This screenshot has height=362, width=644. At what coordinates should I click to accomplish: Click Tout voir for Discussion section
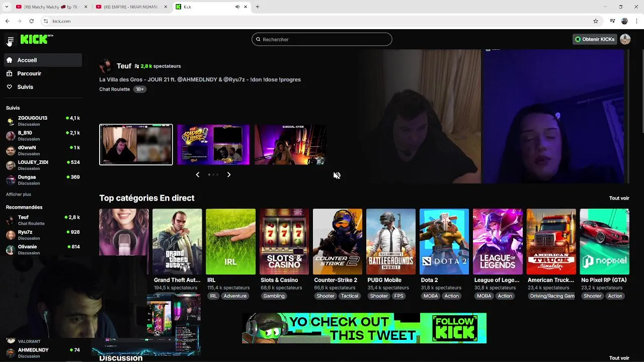pos(619,358)
